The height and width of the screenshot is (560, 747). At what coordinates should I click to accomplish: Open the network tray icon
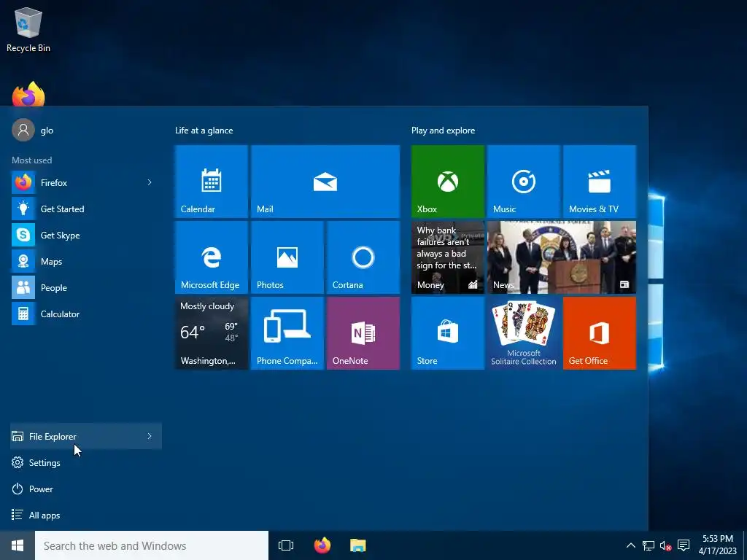[x=648, y=545]
